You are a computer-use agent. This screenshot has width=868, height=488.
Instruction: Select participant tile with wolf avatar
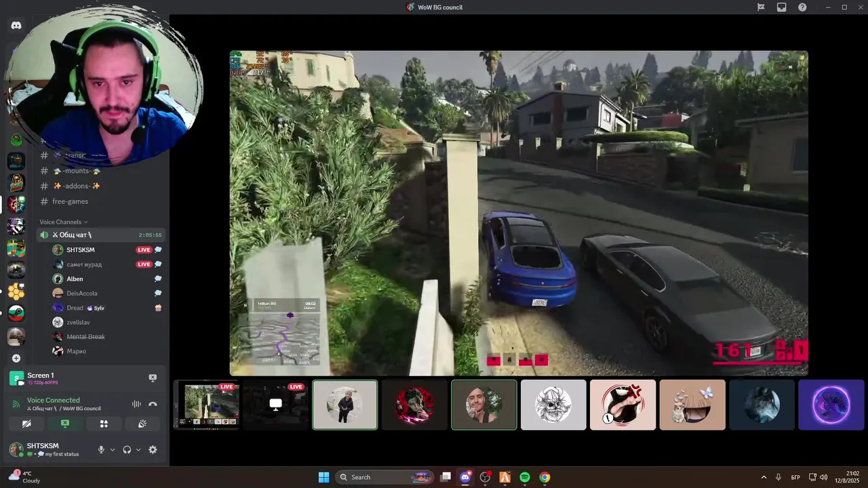[x=762, y=405]
